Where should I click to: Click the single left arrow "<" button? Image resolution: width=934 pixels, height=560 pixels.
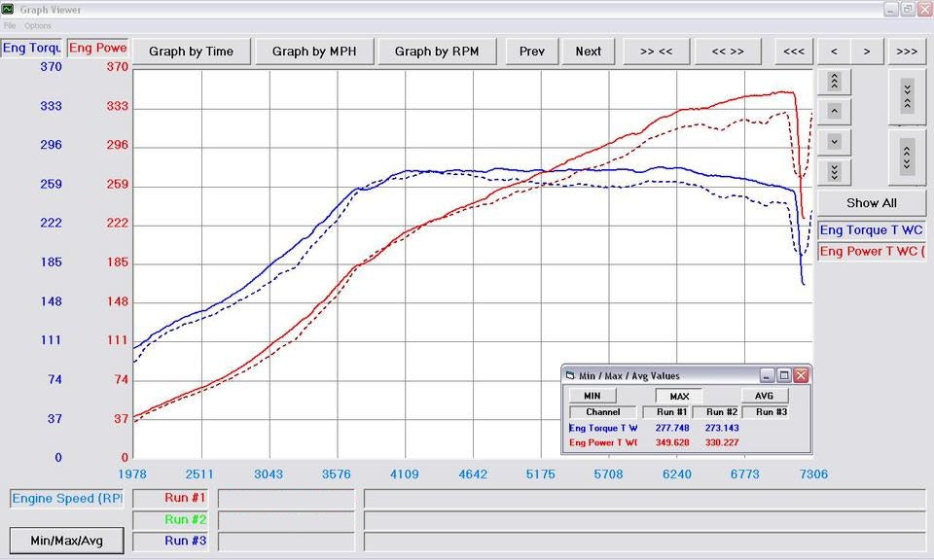pyautogui.click(x=834, y=52)
